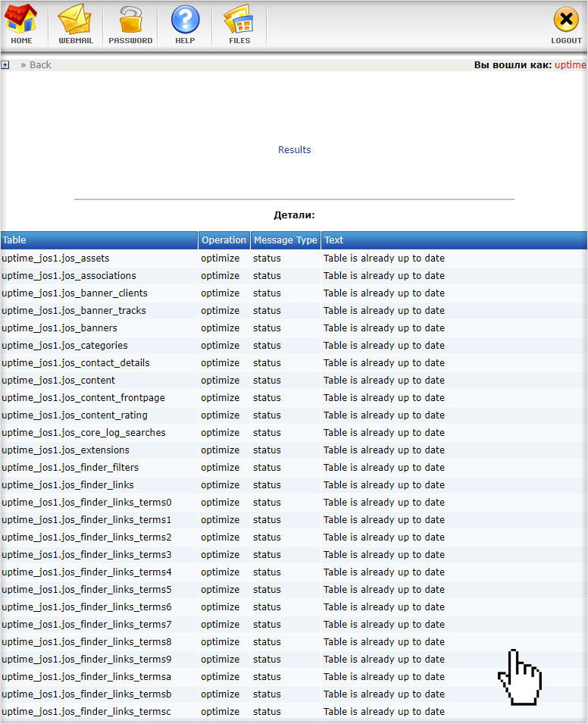The image size is (588, 724).
Task: Click 'optimize' in the jos_finder_links_termsc row
Action: click(220, 712)
